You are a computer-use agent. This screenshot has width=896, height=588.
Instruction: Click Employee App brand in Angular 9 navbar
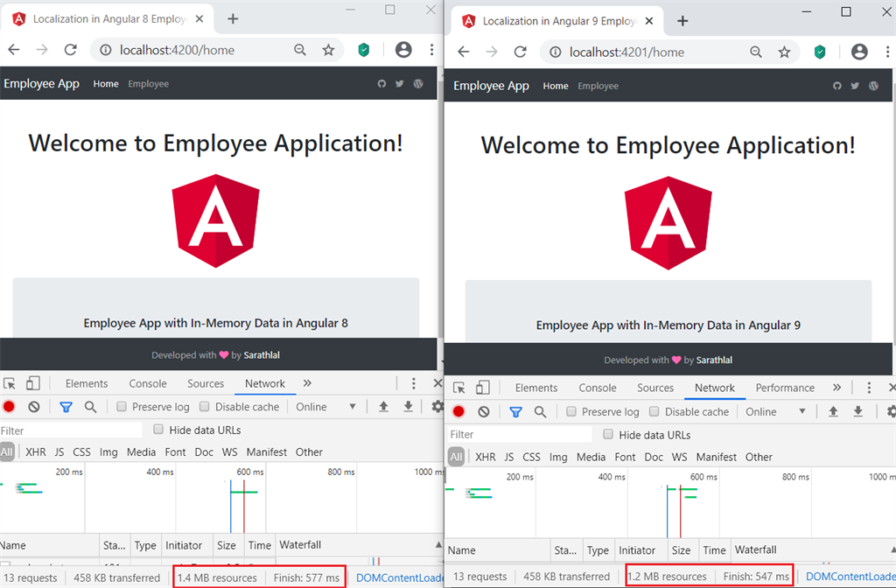pyautogui.click(x=491, y=86)
